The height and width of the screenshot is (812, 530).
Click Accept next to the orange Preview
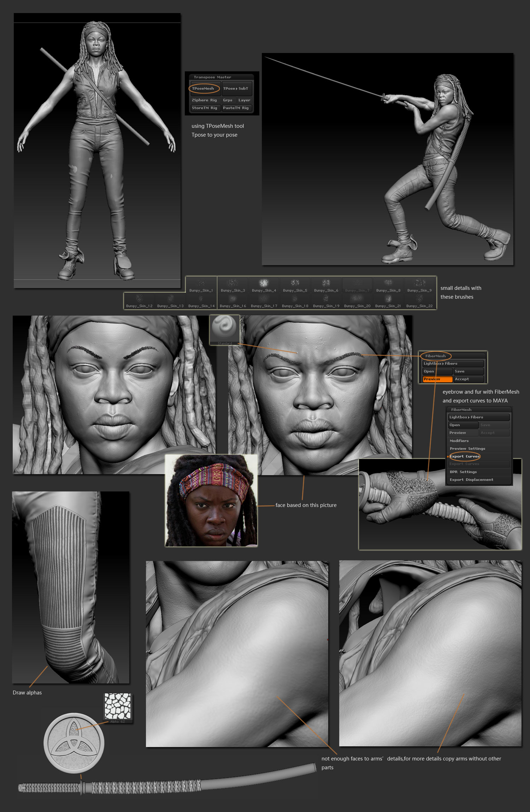pos(469,379)
